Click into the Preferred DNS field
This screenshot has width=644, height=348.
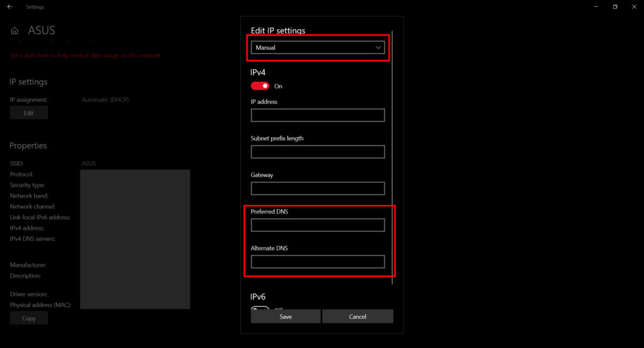[317, 225]
